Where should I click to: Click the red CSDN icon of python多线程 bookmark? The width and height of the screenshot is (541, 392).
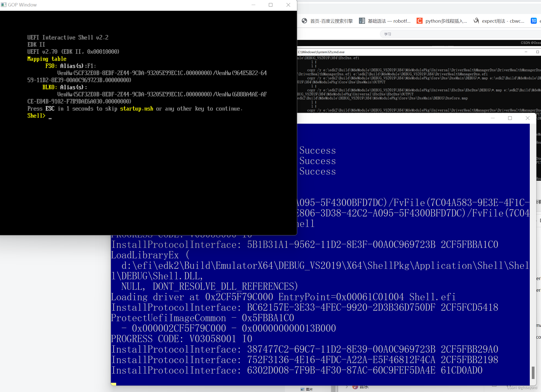pyautogui.click(x=420, y=21)
